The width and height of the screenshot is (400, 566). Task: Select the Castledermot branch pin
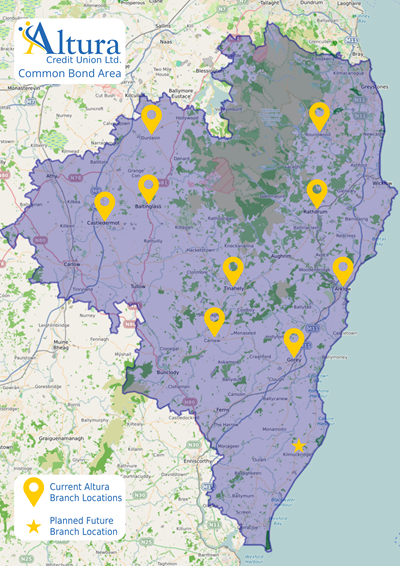click(105, 206)
